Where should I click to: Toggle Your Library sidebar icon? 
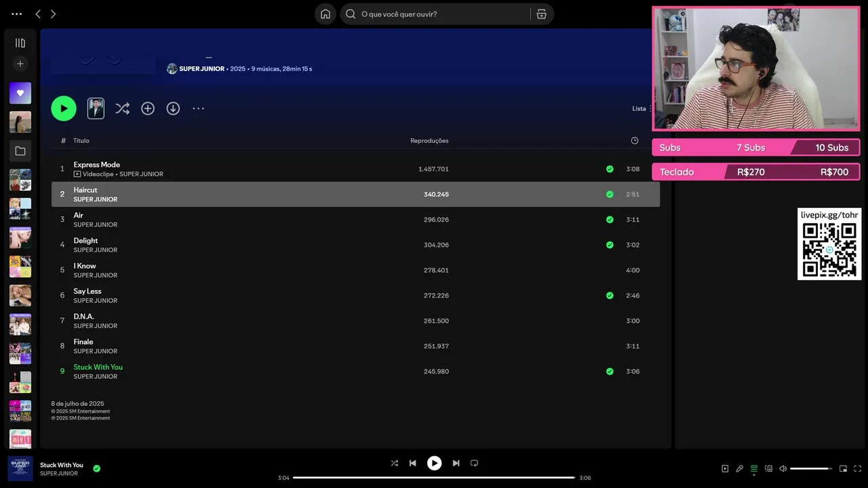20,43
